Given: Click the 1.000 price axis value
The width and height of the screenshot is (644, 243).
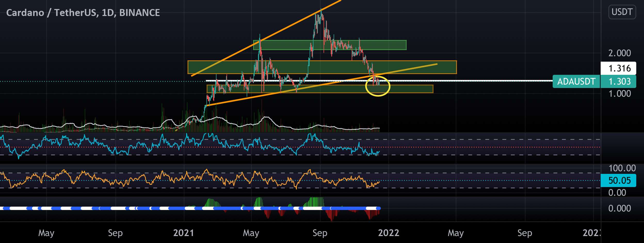Looking at the screenshot, I should (619, 94).
